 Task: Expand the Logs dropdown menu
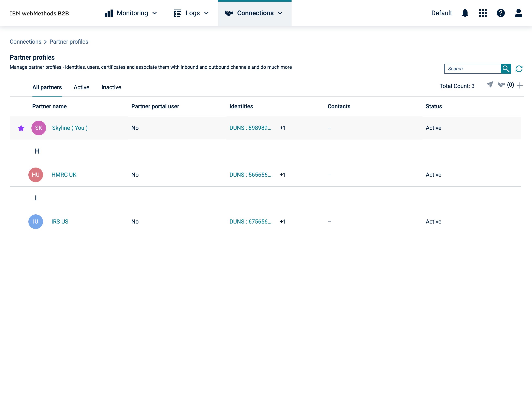pos(206,13)
